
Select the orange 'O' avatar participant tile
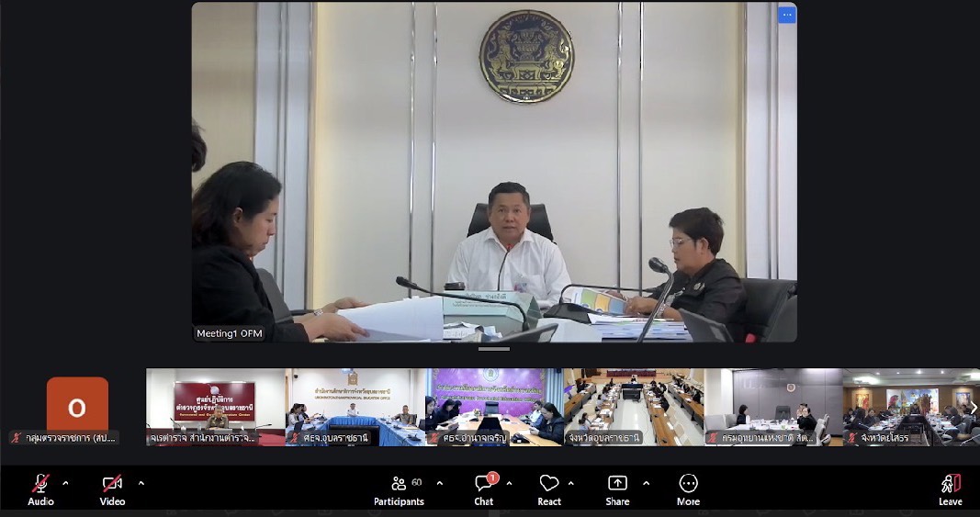77,407
